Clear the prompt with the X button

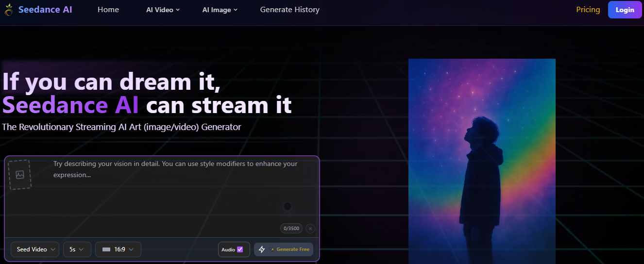click(x=310, y=228)
